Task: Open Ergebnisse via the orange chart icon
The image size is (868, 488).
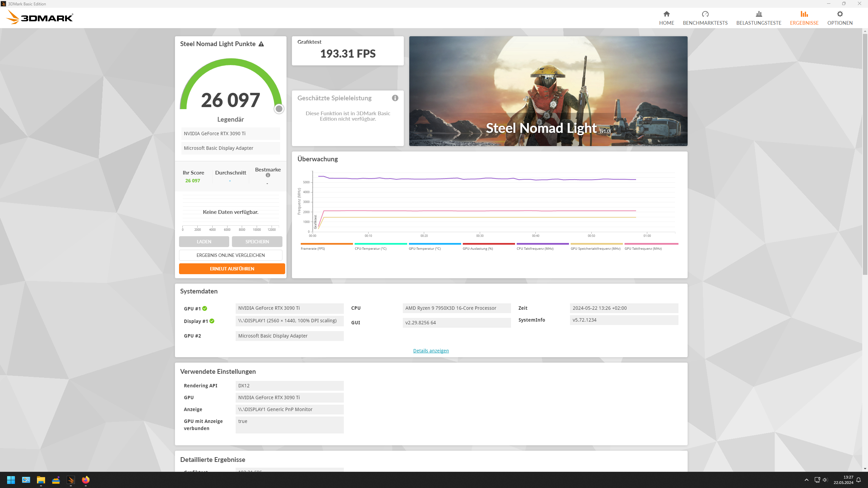Action: (804, 14)
